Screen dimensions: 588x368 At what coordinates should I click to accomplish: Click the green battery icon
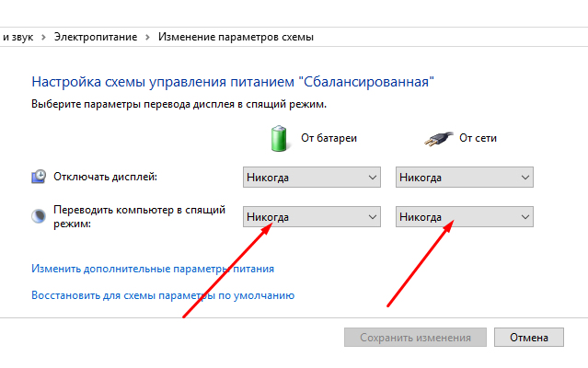coord(279,138)
